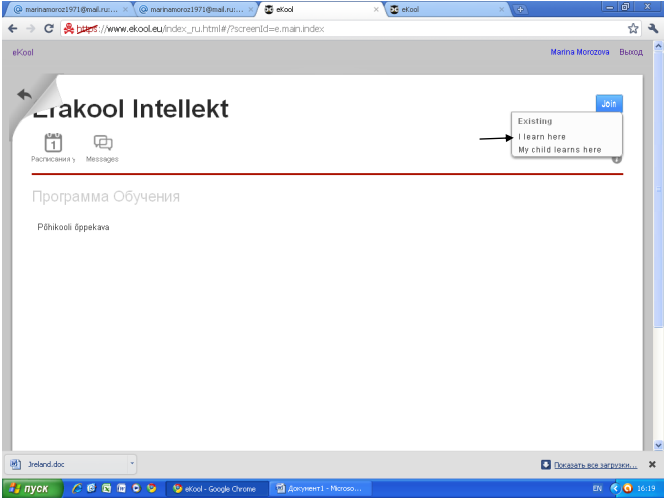Viewport: 665px width, 498px height.
Task: Click the Excel quick launch icon
Action: coord(106,488)
